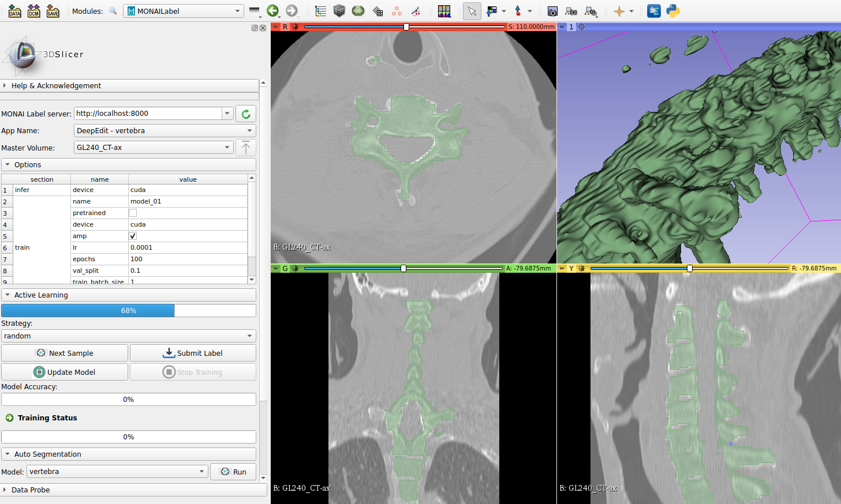Open the view layout selector icon

tap(444, 11)
